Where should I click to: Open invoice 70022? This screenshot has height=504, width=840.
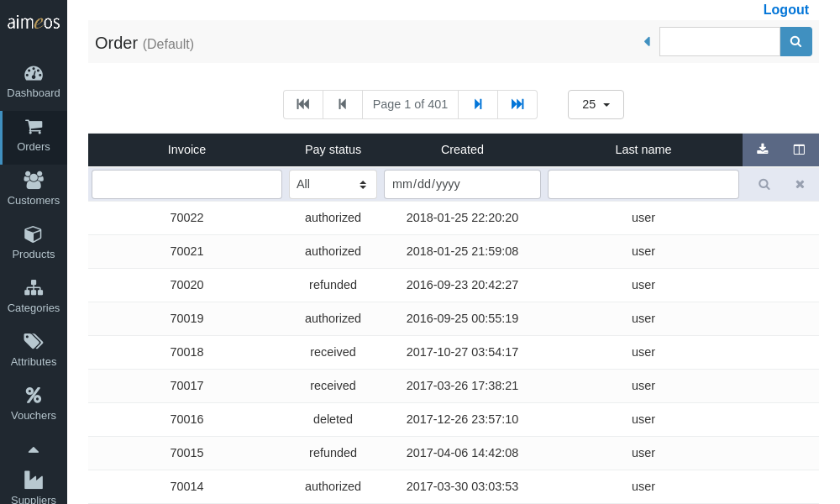click(x=186, y=218)
